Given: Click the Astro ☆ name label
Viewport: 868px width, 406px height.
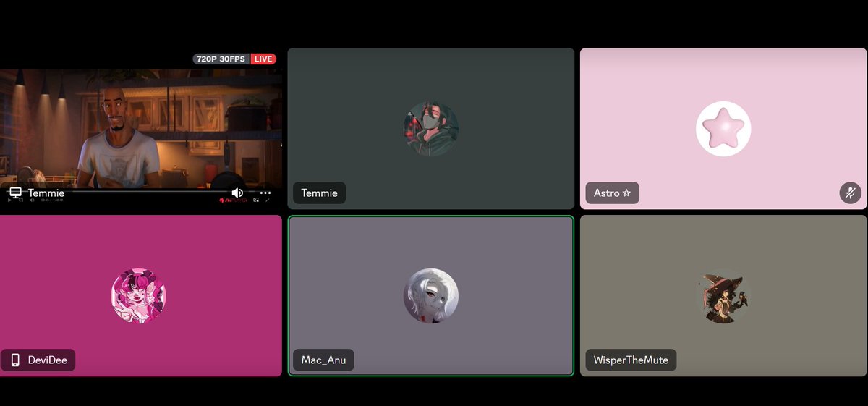Looking at the screenshot, I should coord(612,193).
